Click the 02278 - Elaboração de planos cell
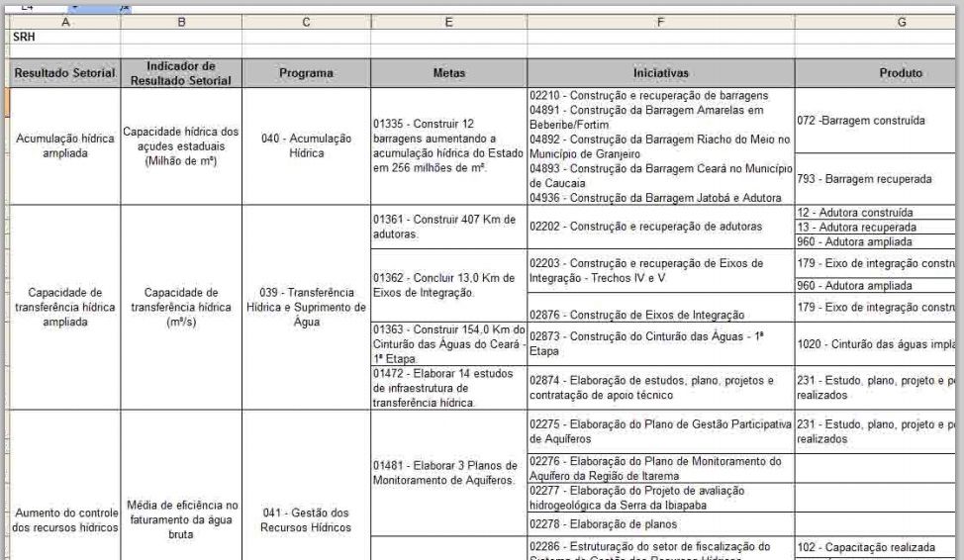The width and height of the screenshot is (964, 560). point(660,523)
